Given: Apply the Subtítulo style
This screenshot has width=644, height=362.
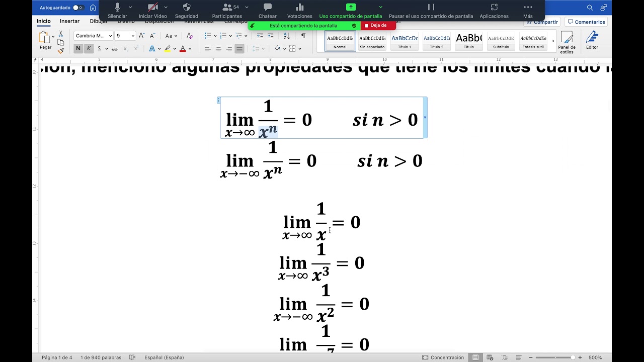Looking at the screenshot, I should click(501, 41).
